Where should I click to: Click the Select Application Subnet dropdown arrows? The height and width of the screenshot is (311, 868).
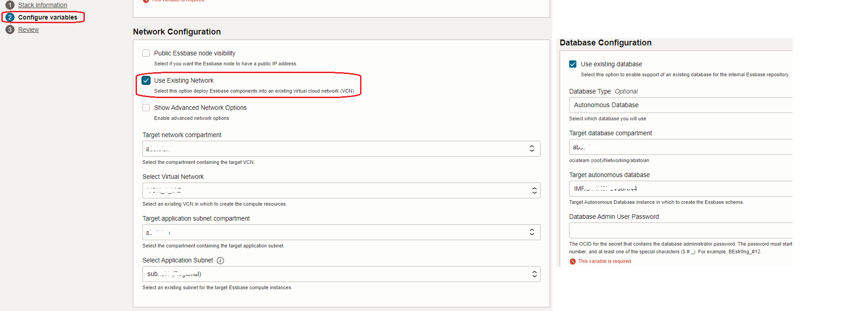[x=534, y=274]
